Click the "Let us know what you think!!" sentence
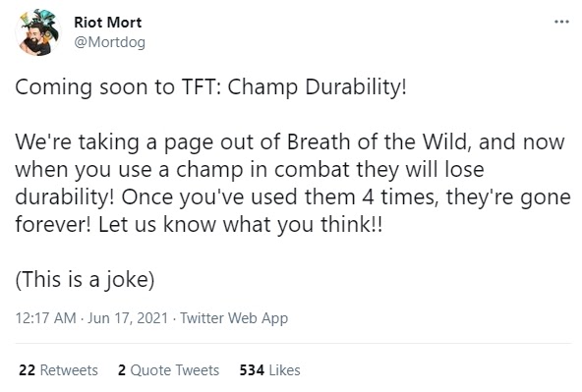The width and height of the screenshot is (582, 392). click(x=240, y=224)
